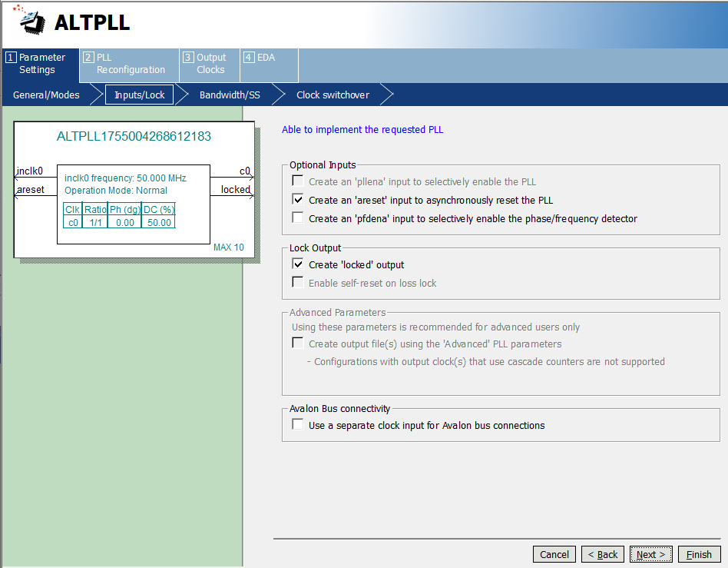This screenshot has width=728, height=568.
Task: Click the ALTPLL1755004268612183 block title
Action: point(134,136)
